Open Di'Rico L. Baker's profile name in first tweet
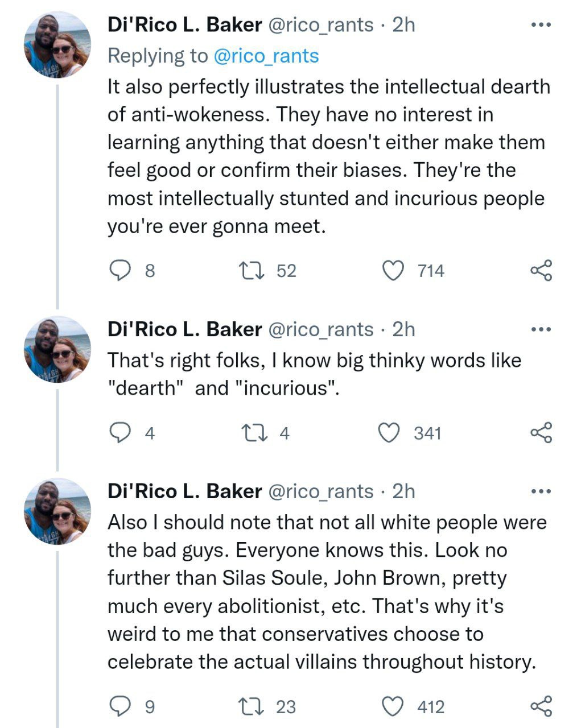The width and height of the screenshot is (577, 728). (x=185, y=25)
